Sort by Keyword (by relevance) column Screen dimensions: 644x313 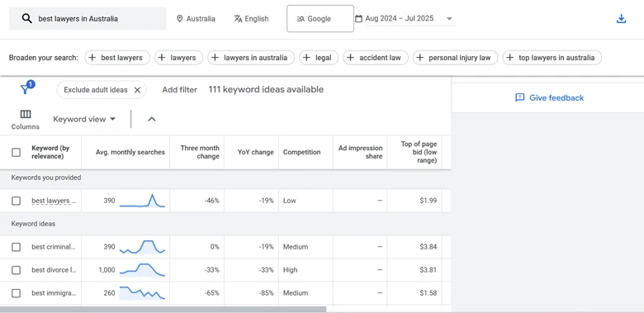tap(50, 152)
